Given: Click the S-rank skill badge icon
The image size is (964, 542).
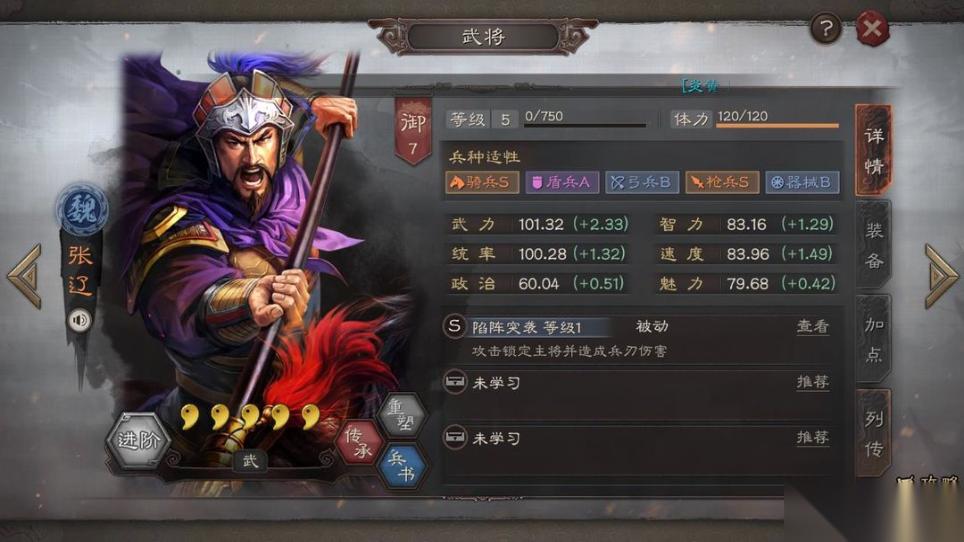Looking at the screenshot, I should [x=454, y=326].
